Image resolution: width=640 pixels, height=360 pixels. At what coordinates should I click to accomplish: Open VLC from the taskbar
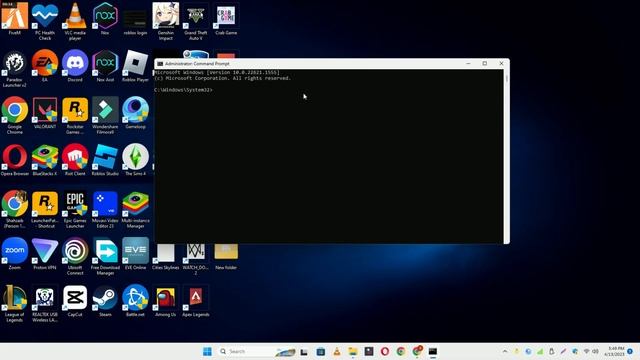pyautogui.click(x=337, y=351)
